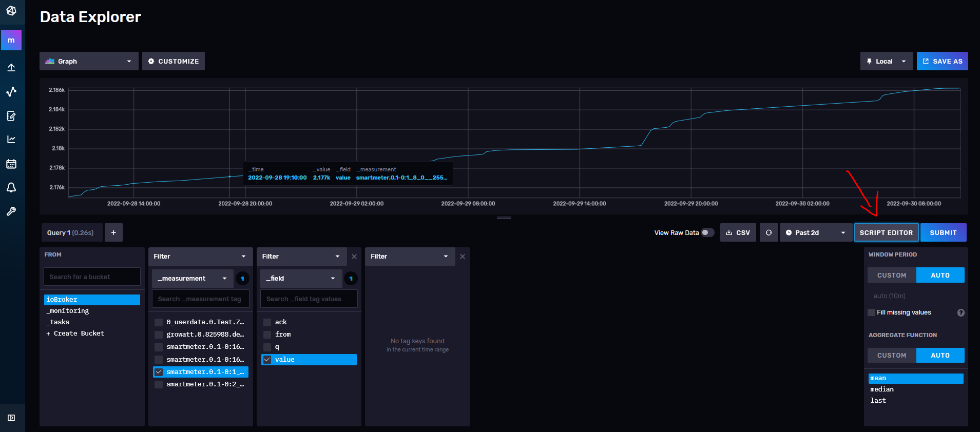Viewport: 980px width, 432px height.
Task: Expand first Filter type dropdown
Action: 200,257
